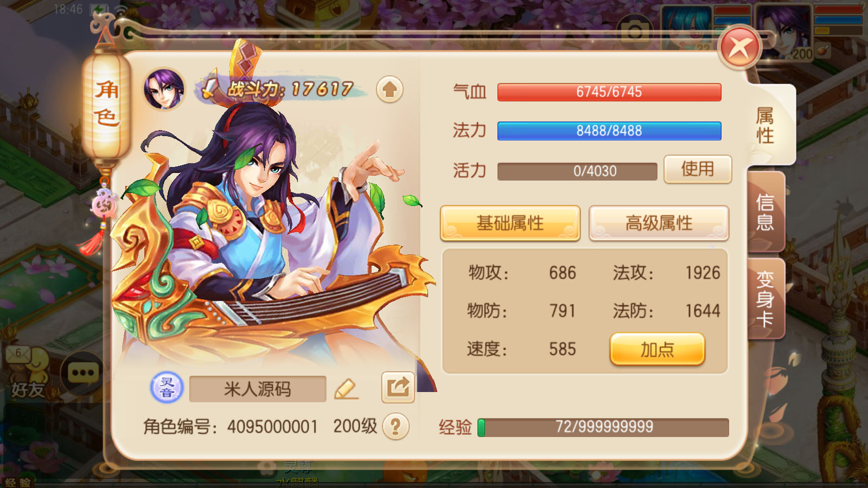Open the chat bubble icon

pos(82,373)
